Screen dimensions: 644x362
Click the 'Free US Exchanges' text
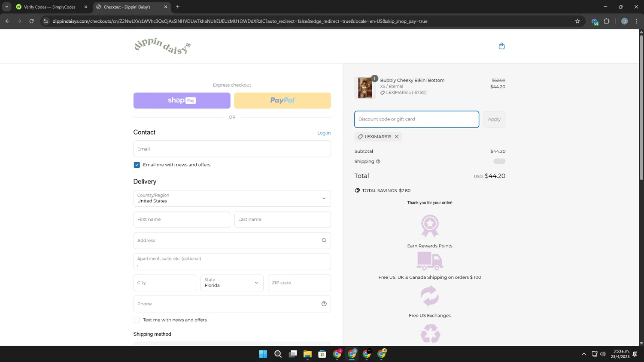[x=430, y=316]
